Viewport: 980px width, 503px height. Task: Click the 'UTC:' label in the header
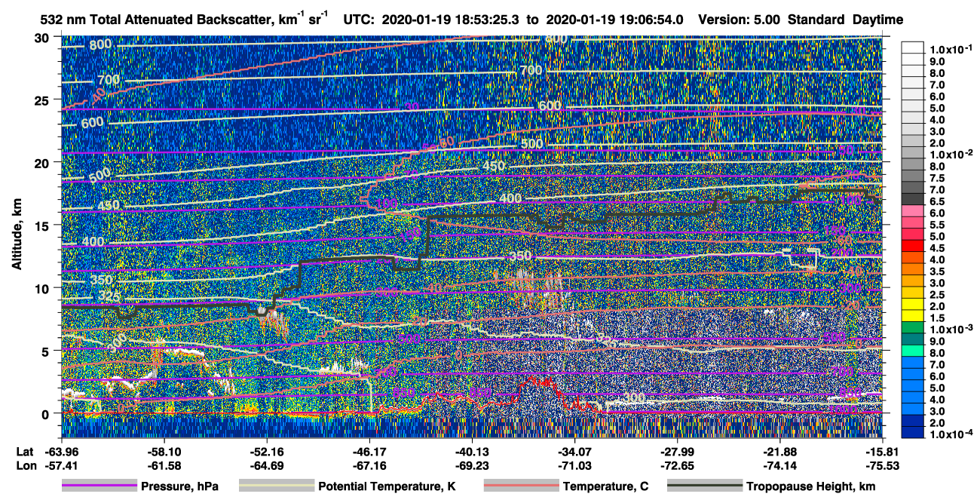(x=359, y=20)
